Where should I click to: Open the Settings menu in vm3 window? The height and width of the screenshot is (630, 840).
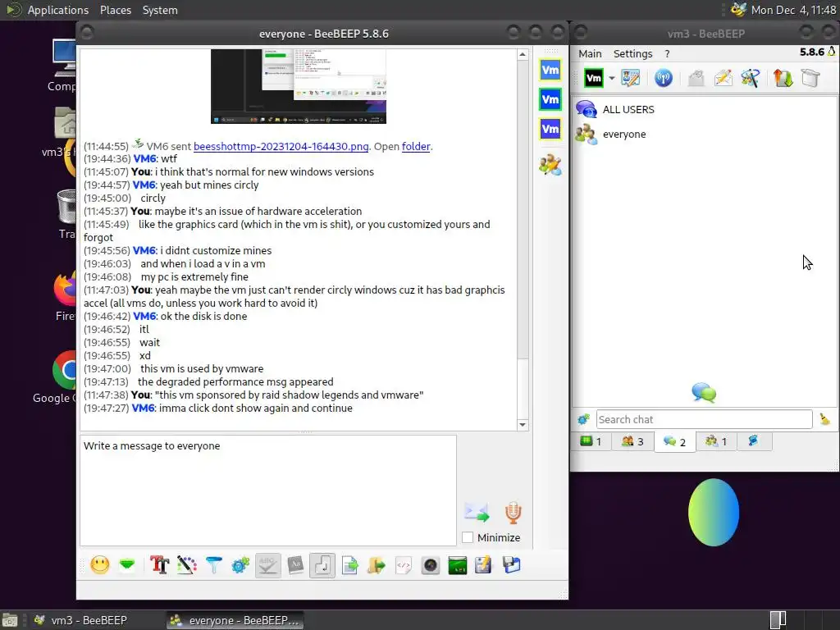click(x=632, y=53)
